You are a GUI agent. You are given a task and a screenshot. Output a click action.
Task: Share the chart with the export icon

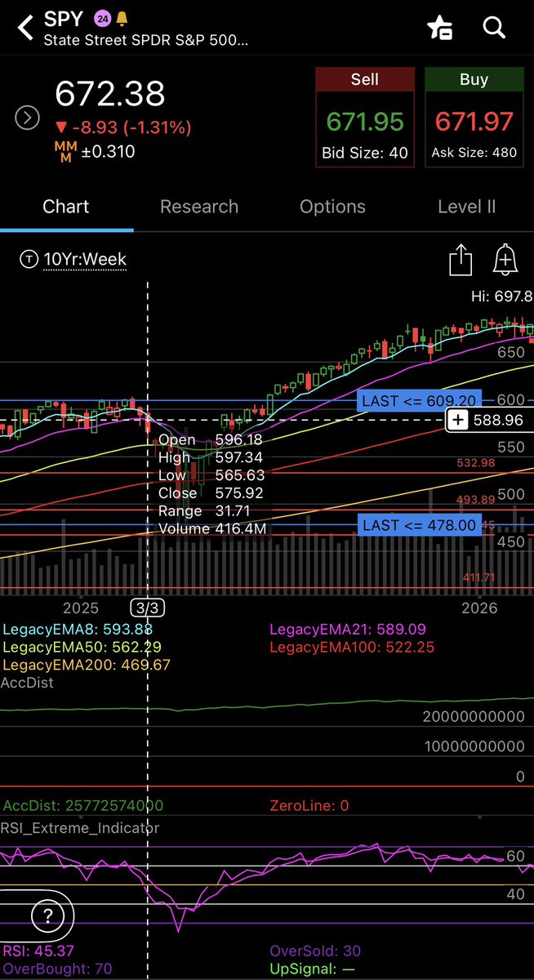pyautogui.click(x=461, y=261)
